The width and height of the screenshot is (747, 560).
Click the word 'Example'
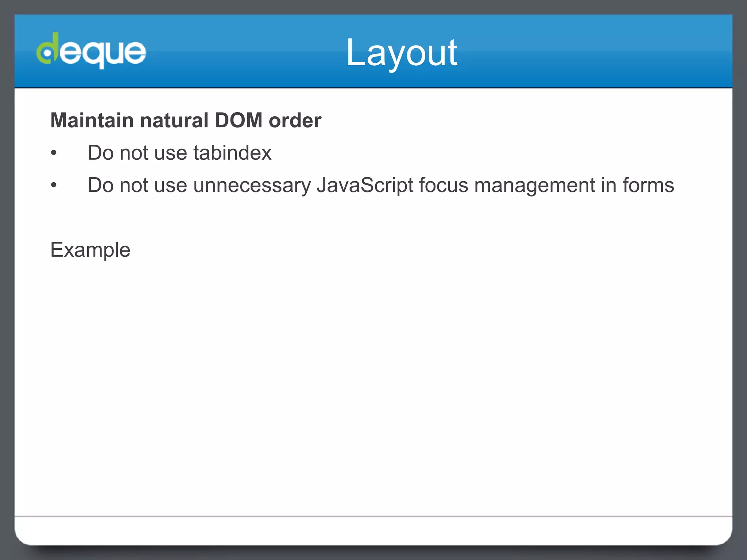[90, 250]
